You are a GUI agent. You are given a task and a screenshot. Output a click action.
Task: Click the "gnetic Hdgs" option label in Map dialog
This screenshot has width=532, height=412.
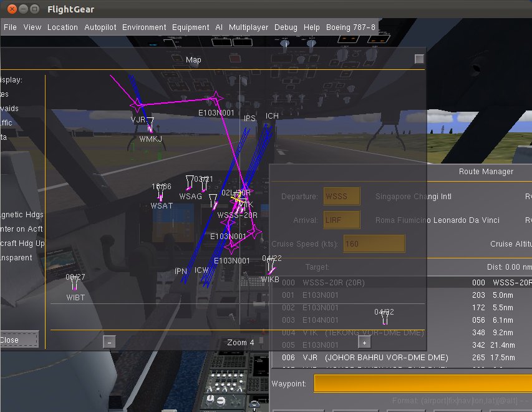(x=22, y=215)
